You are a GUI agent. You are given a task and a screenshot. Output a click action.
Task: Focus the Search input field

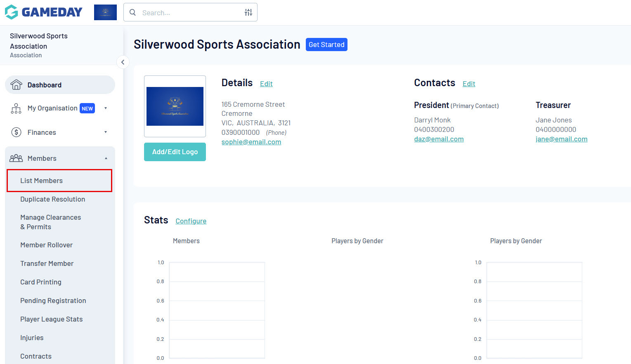coord(190,12)
